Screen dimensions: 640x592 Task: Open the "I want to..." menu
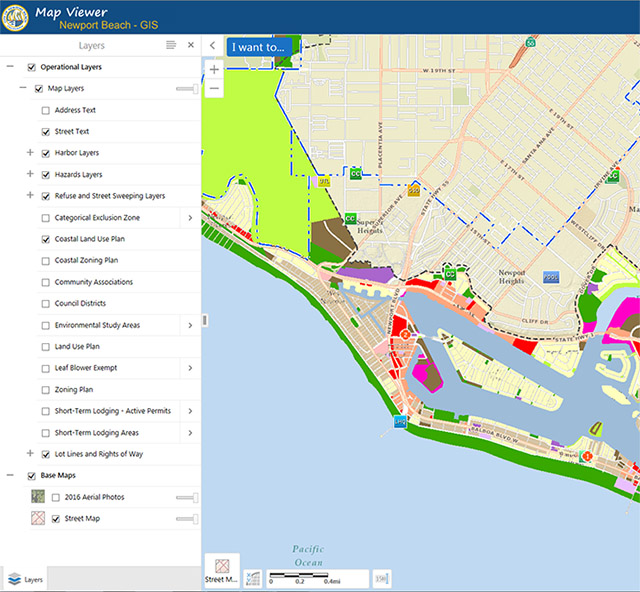pyautogui.click(x=258, y=47)
